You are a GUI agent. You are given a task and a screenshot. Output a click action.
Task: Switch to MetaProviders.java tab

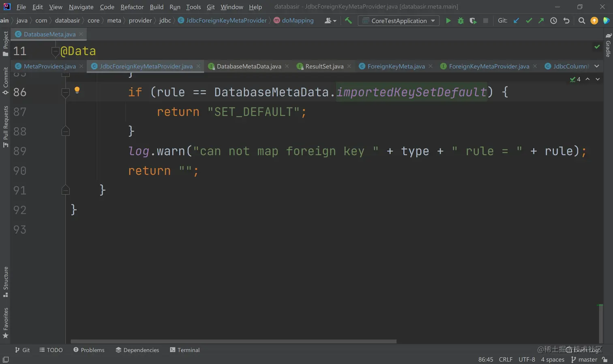49,66
